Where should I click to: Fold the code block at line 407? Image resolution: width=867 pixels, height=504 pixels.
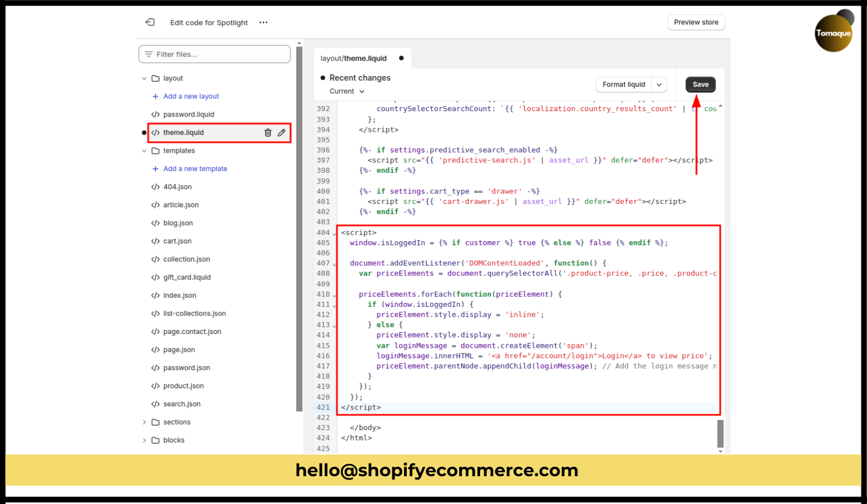(x=335, y=264)
